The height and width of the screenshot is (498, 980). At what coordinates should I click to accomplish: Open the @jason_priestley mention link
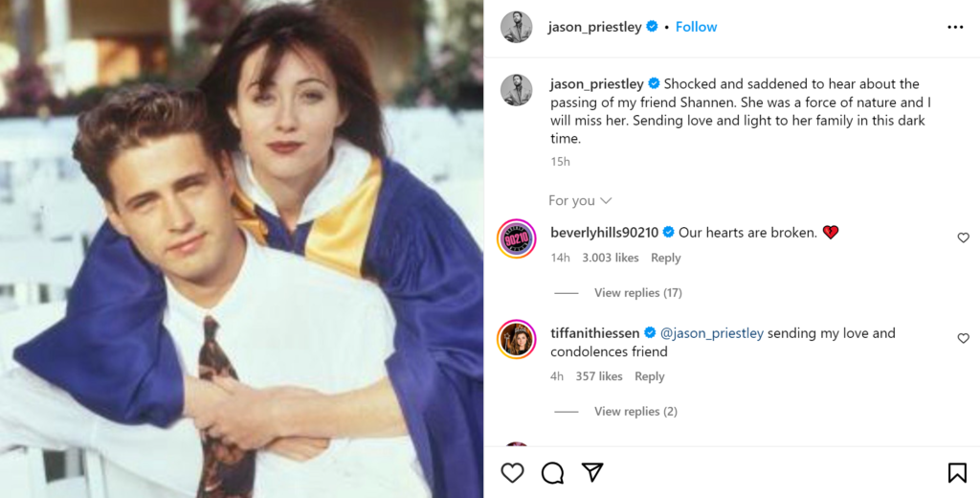[x=712, y=333]
